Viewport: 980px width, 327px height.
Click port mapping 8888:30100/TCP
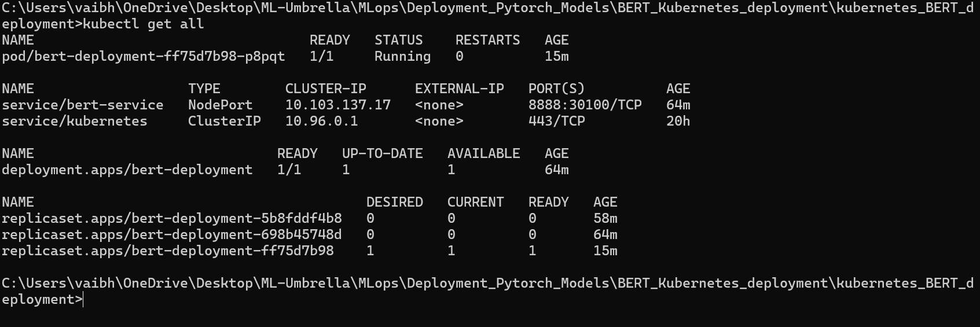pos(585,105)
